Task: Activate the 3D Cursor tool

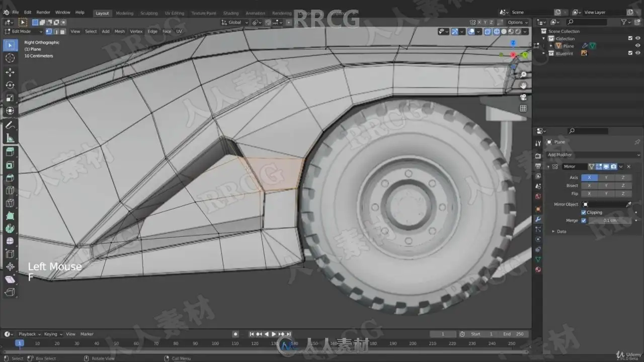Action: click(x=10, y=58)
